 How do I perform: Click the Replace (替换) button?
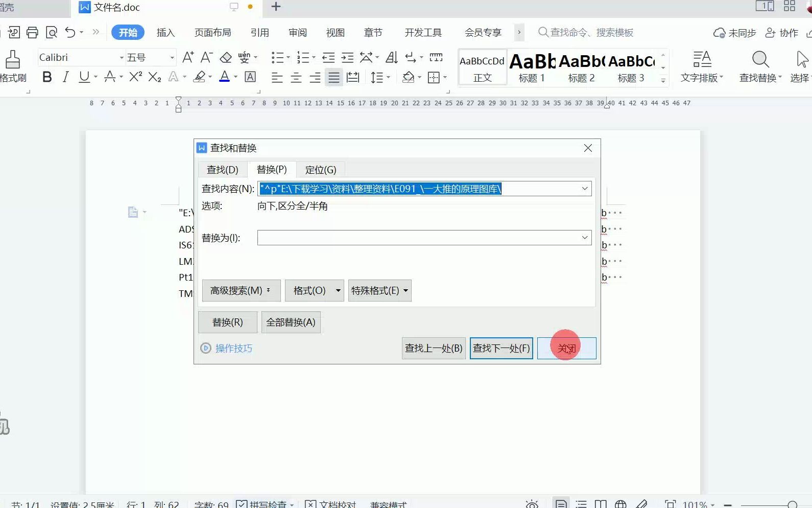point(228,322)
